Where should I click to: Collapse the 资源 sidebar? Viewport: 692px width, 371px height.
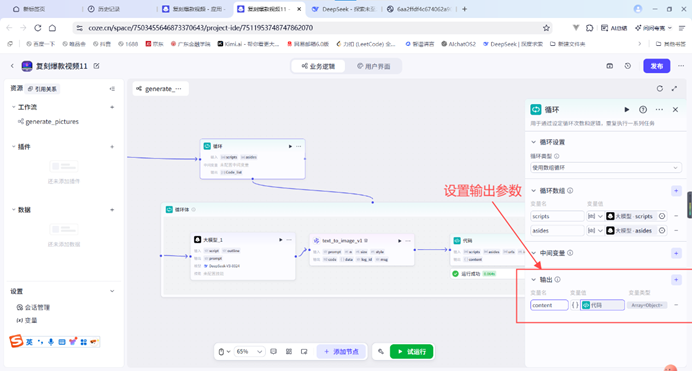click(x=112, y=89)
